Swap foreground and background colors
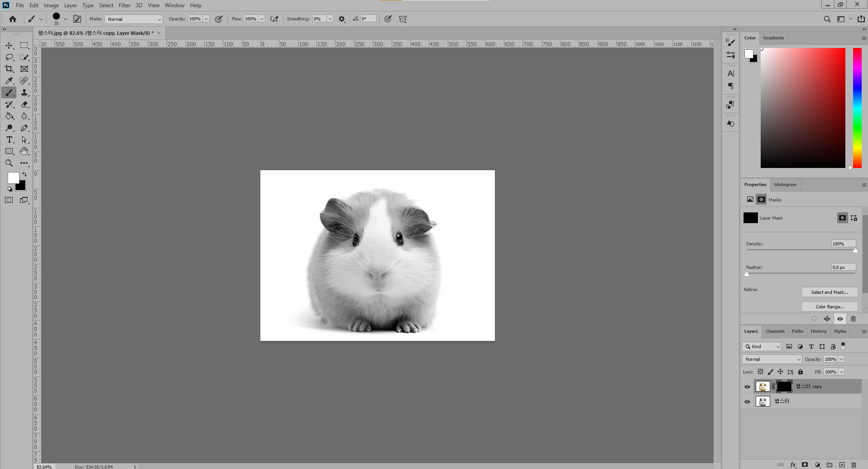This screenshot has width=868, height=469. [24, 174]
